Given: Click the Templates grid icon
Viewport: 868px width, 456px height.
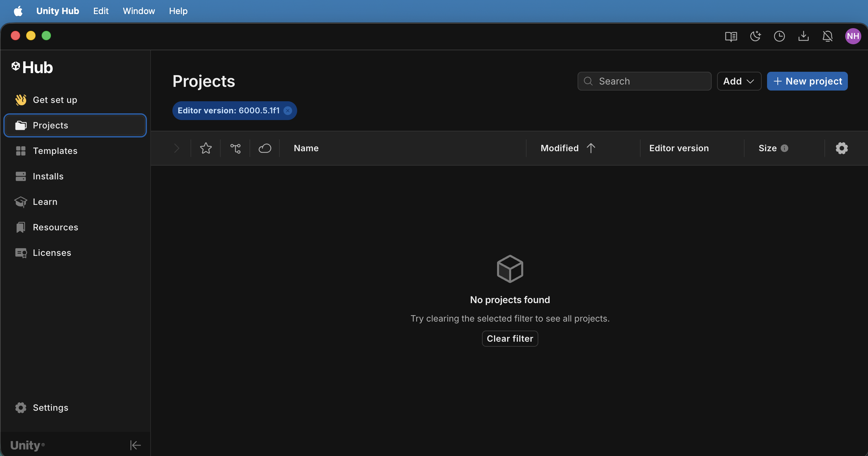Looking at the screenshot, I should click(x=20, y=151).
